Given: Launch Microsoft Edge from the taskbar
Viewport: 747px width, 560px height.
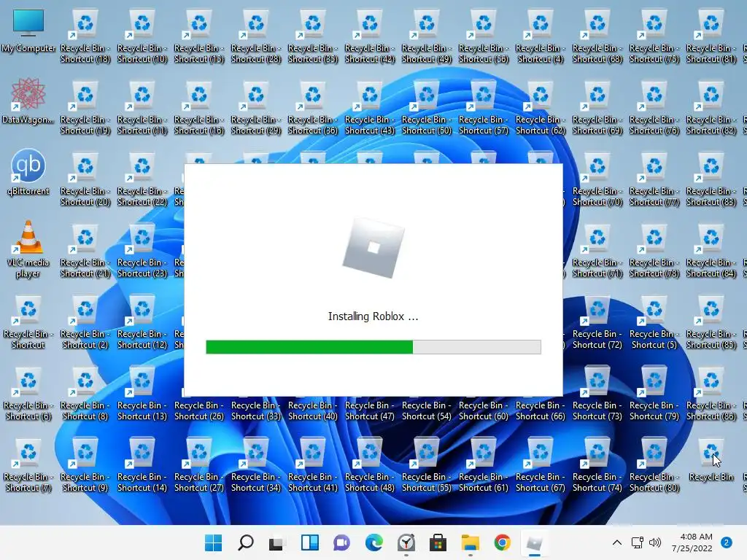Looking at the screenshot, I should (374, 542).
